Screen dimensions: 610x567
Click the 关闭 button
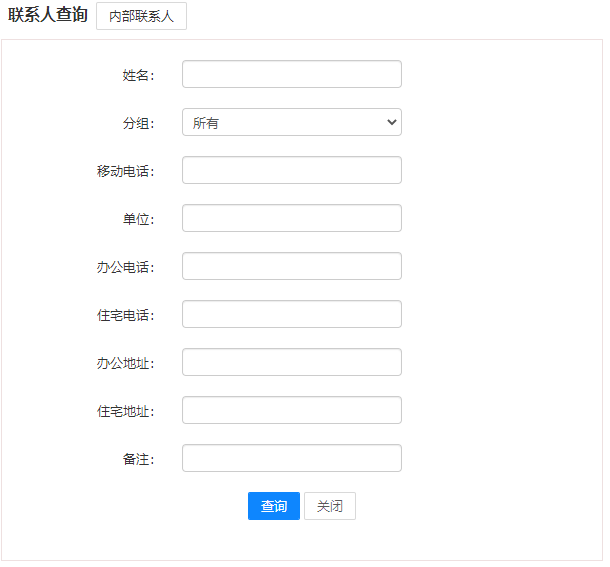tap(329, 507)
